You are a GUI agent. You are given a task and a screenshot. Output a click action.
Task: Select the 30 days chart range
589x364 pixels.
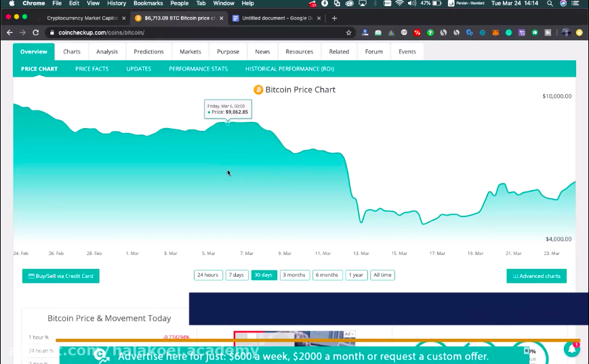[x=264, y=275]
